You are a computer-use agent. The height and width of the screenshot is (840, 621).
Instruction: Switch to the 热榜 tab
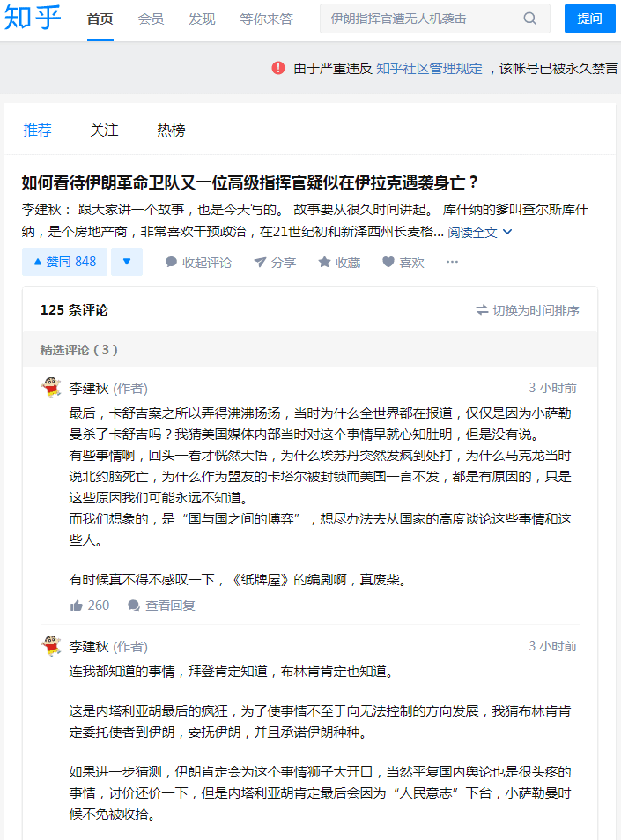tap(171, 130)
